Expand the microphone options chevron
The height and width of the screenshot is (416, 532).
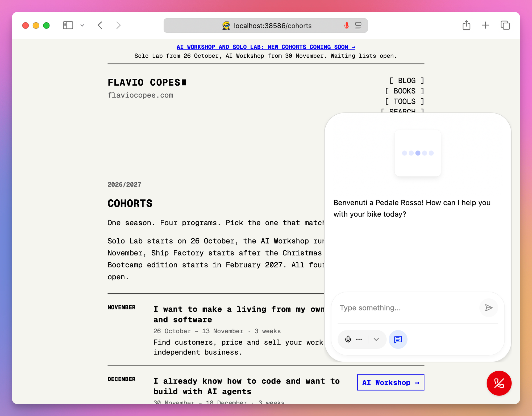[376, 339]
